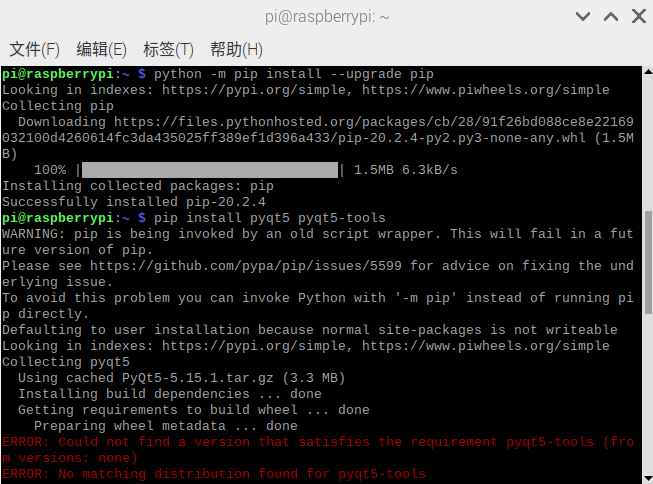The height and width of the screenshot is (484, 653).
Task: Open the 标签(T) tabs menu
Action: coord(168,49)
